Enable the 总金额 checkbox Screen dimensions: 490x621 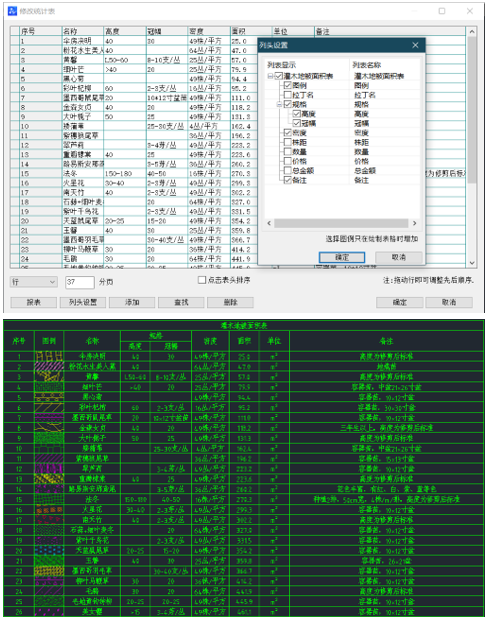288,170
